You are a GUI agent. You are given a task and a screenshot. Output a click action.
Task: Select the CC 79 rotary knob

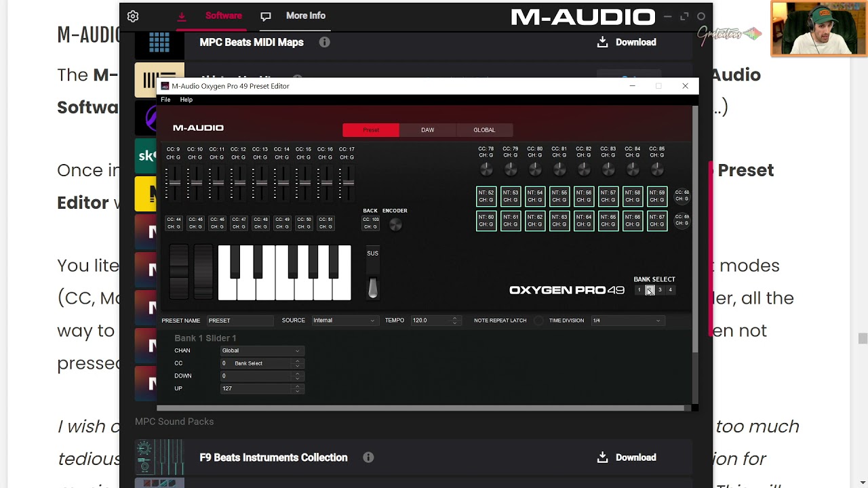(x=510, y=169)
